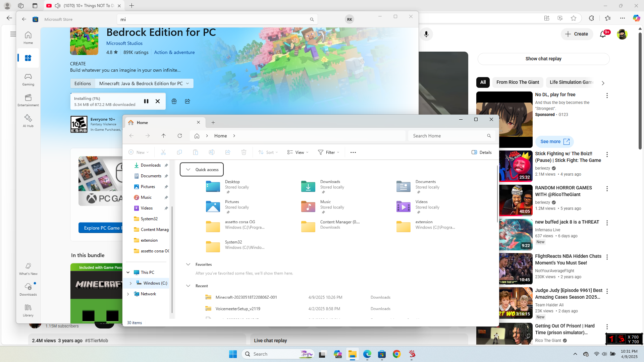This screenshot has width=644, height=362.
Task: Open the View dropdown in Explorer toolbar
Action: (298, 152)
